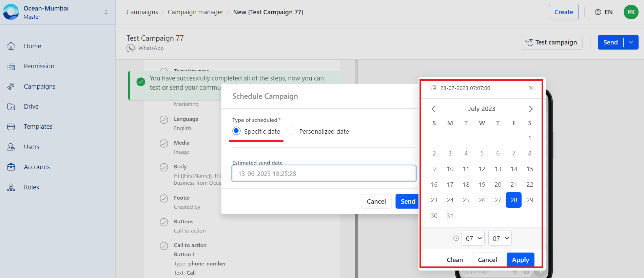Click Cancel in the date picker

[x=487, y=260]
